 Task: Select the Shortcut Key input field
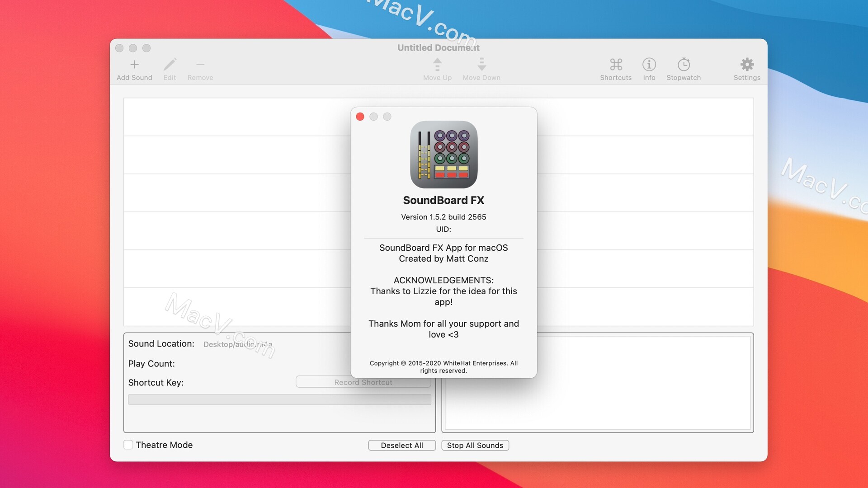[363, 382]
